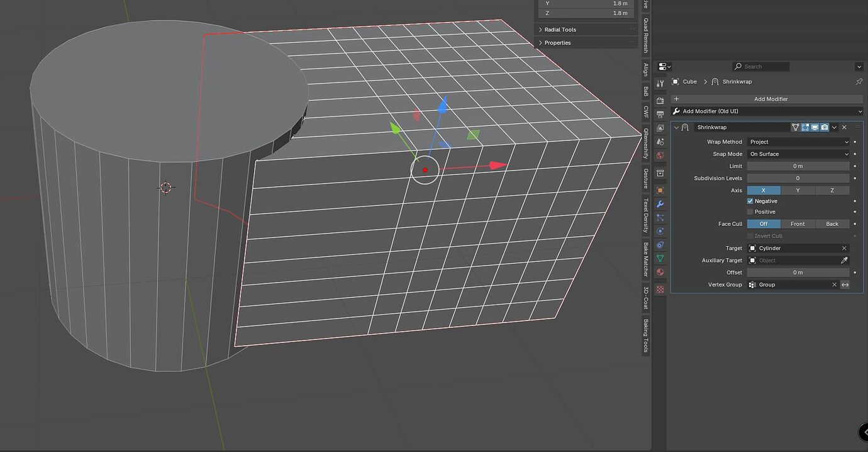Open the Snap Mode dropdown

pyautogui.click(x=798, y=154)
